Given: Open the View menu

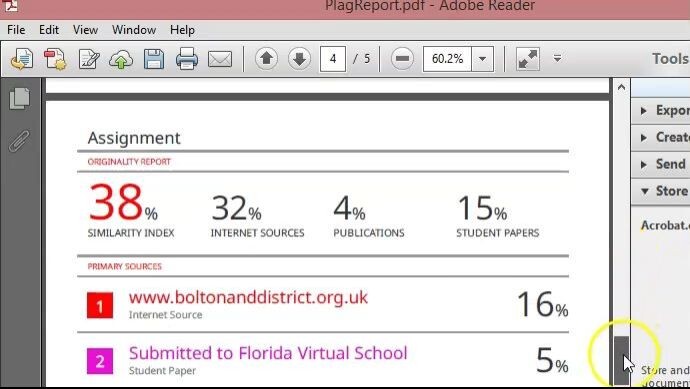Looking at the screenshot, I should pos(85,30).
